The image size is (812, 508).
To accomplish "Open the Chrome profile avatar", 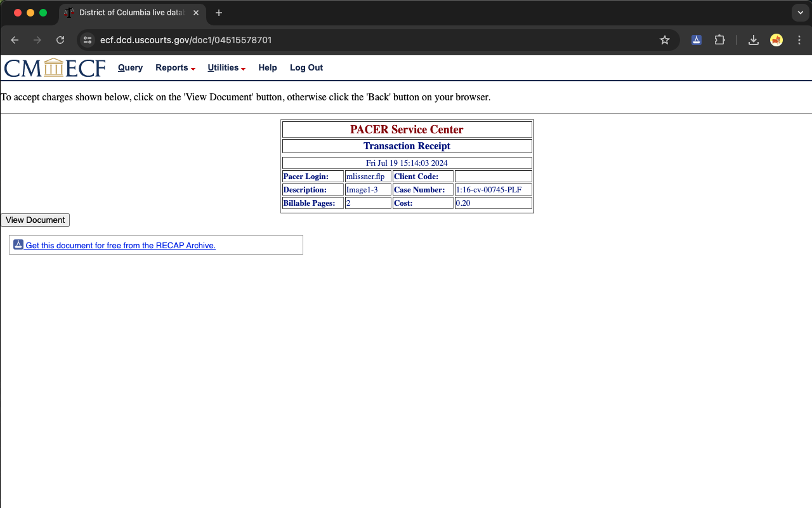I will click(x=776, y=40).
